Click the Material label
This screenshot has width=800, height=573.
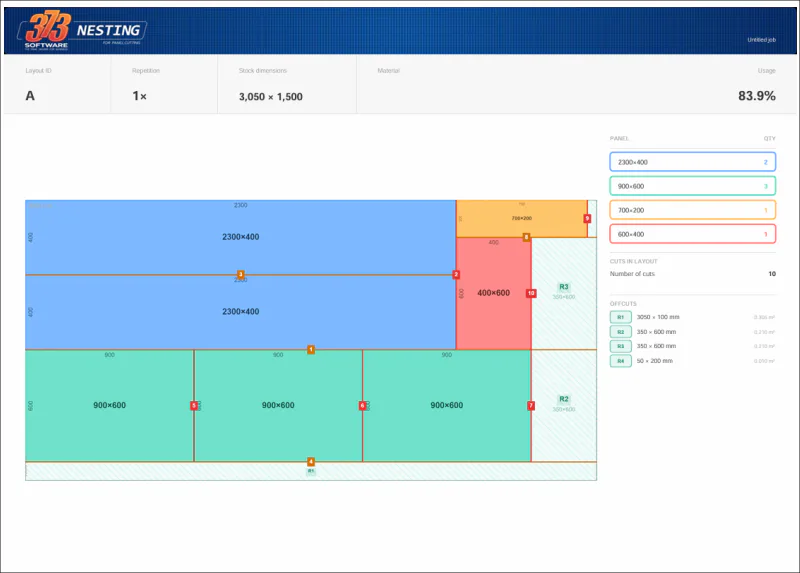(x=388, y=71)
